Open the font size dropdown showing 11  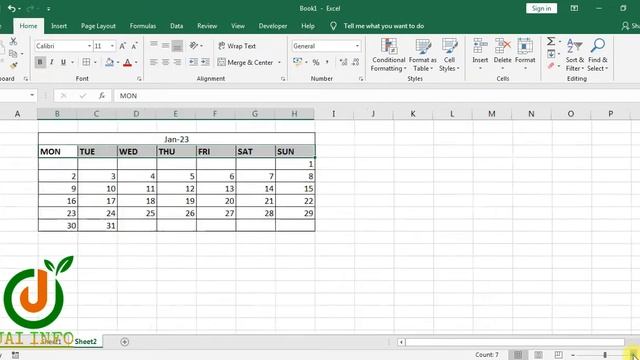[112, 46]
